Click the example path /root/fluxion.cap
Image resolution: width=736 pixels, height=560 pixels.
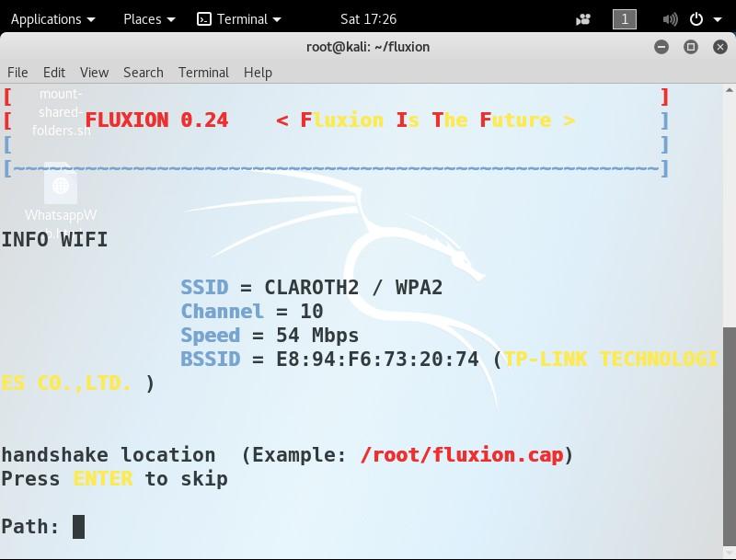click(x=462, y=455)
